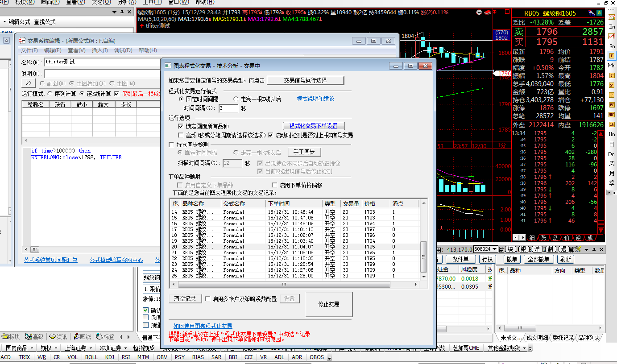Click 停止交易 button
Viewport: 617px width, 364px height.
point(329,304)
